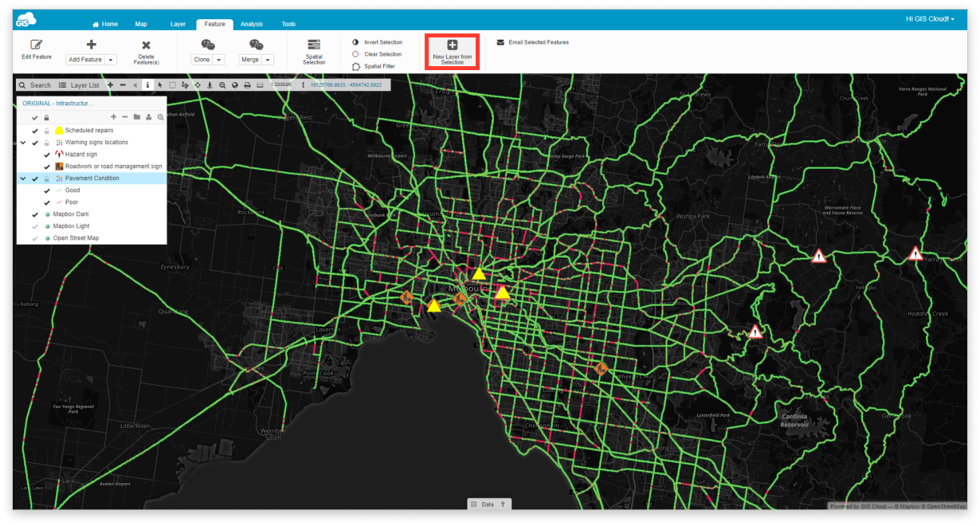Select the Identify (info) tool
The width and height of the screenshot is (980, 526).
[147, 84]
